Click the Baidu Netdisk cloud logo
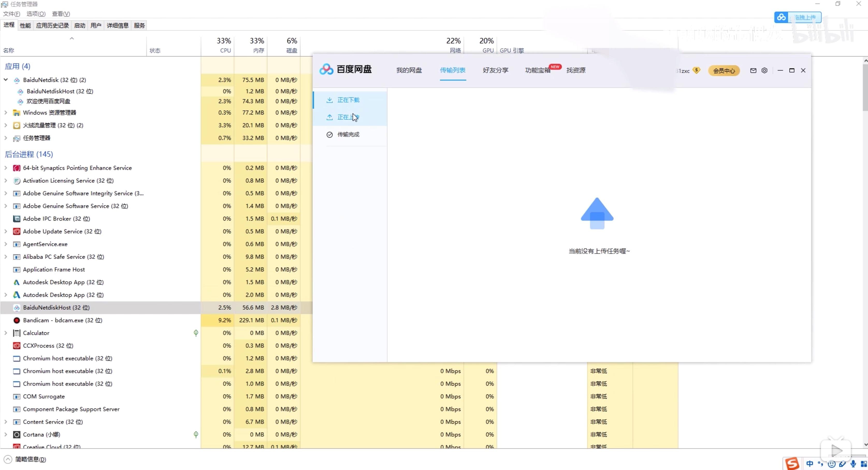This screenshot has width=868, height=470. (x=326, y=69)
